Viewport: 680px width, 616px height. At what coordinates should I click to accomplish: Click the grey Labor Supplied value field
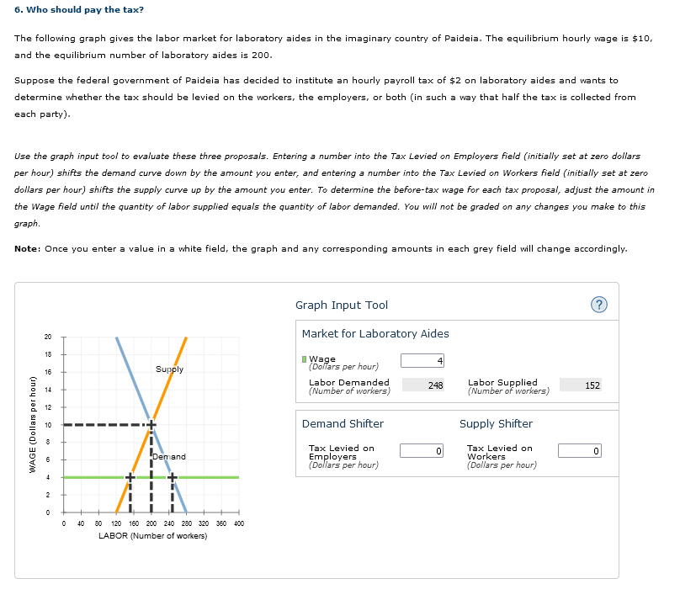click(581, 384)
